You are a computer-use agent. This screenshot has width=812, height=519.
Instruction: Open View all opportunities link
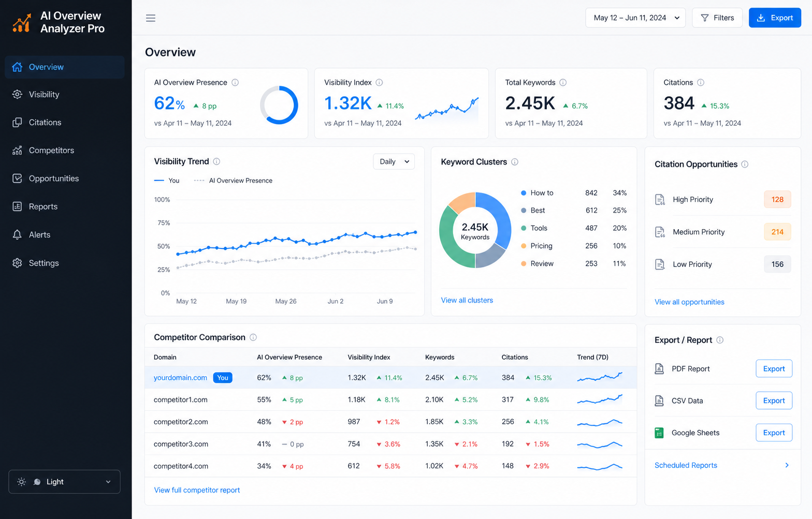689,302
